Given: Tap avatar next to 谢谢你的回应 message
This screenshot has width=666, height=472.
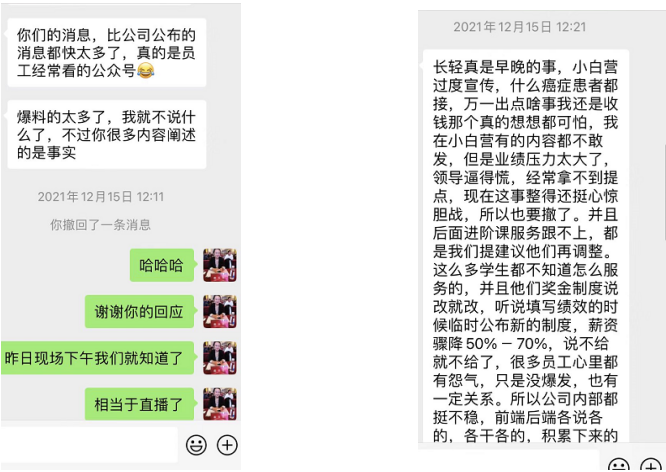Looking at the screenshot, I should 220,311.
